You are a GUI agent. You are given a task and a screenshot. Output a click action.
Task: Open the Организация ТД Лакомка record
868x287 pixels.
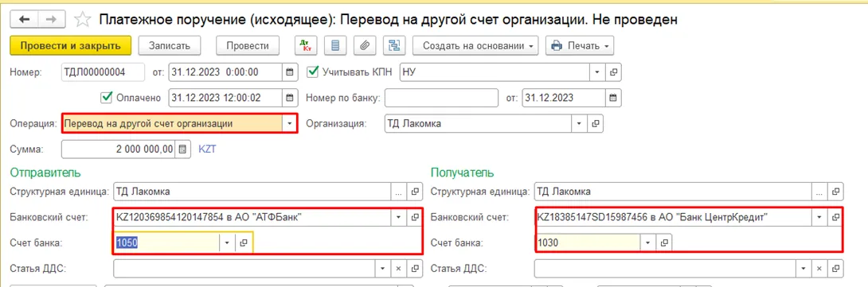click(596, 124)
